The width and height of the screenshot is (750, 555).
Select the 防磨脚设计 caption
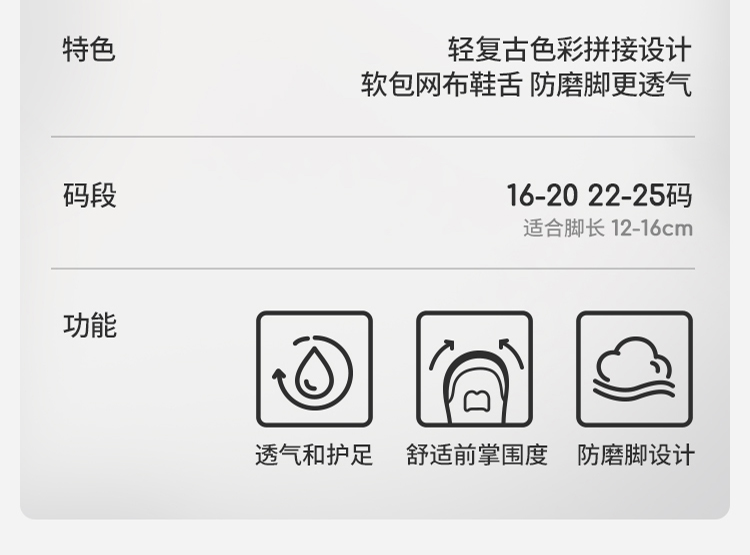(x=636, y=455)
